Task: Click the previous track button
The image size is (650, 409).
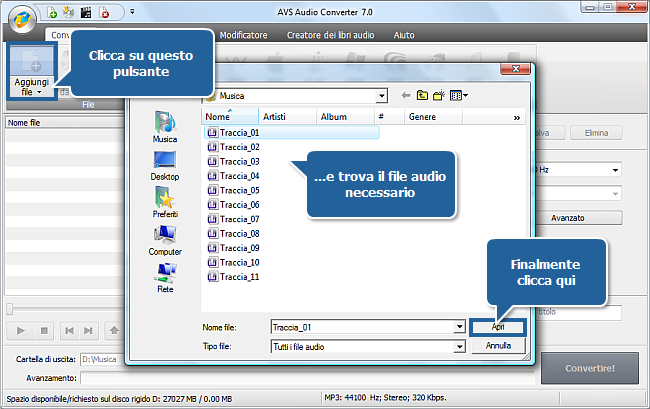Action: 69,331
